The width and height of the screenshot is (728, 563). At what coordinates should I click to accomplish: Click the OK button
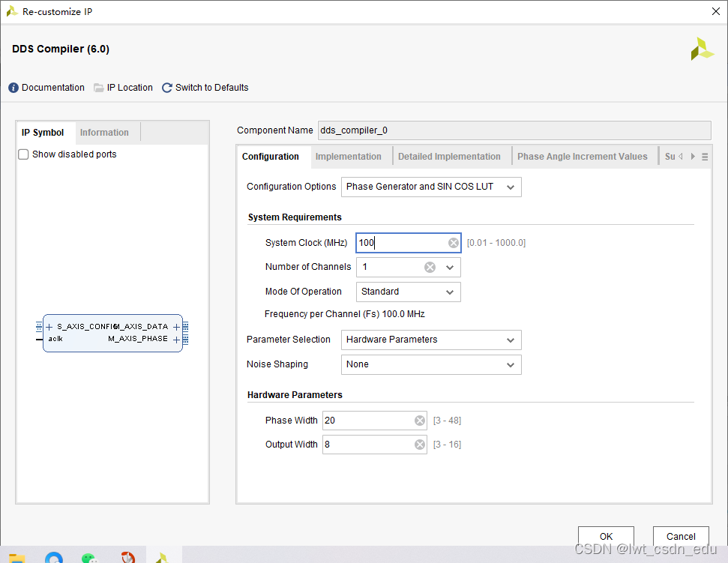(x=606, y=537)
